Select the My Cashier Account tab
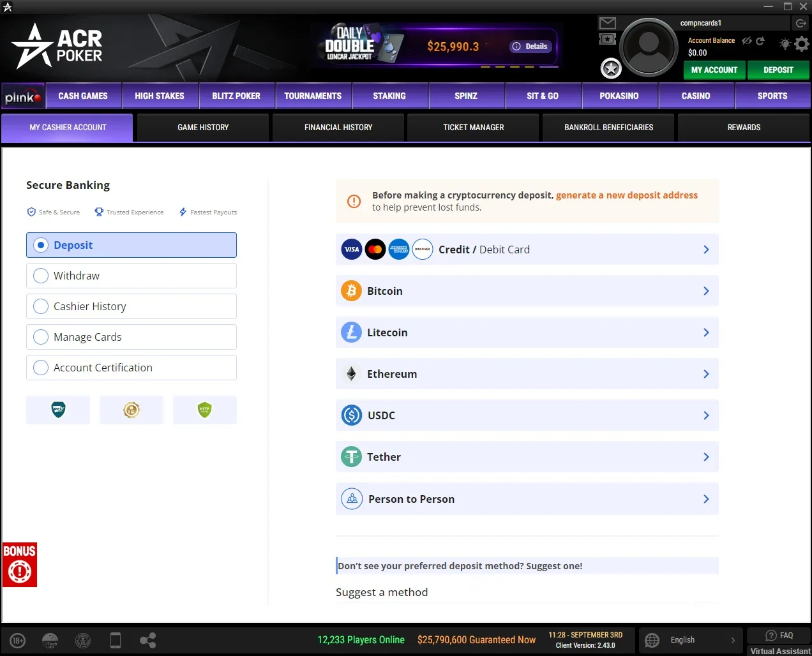The height and width of the screenshot is (656, 812). coord(68,128)
